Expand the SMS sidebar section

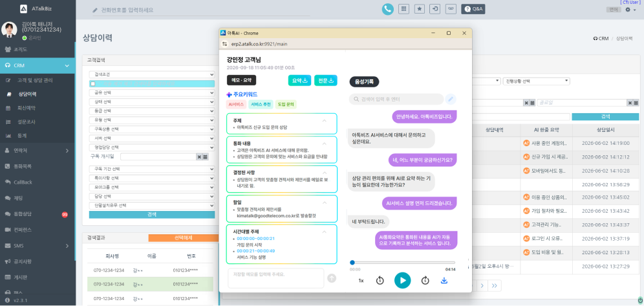click(x=38, y=246)
